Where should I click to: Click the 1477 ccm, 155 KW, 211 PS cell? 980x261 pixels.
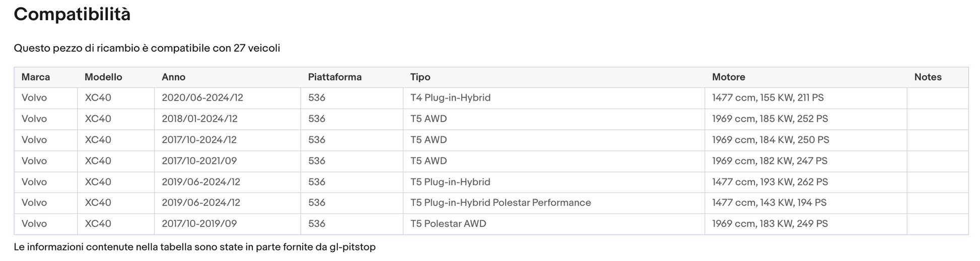coord(806,98)
